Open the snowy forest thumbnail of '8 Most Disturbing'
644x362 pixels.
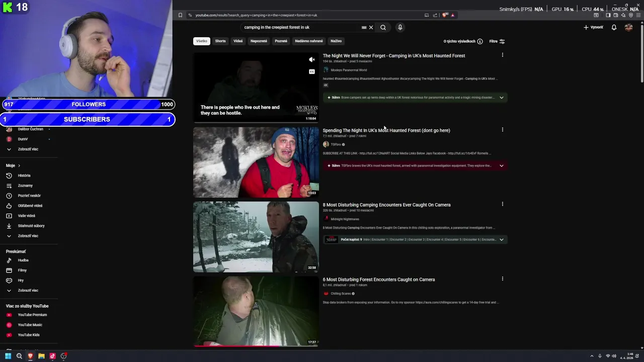256,237
